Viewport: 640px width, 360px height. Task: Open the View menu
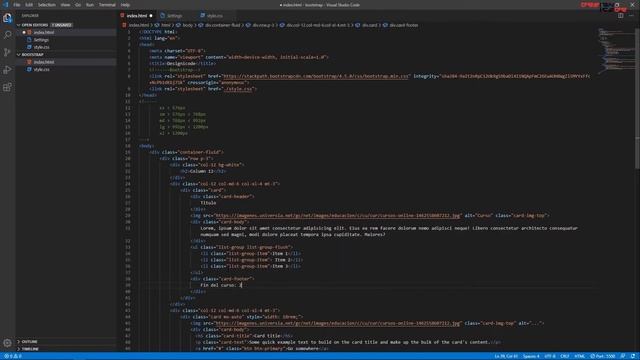click(x=65, y=5)
